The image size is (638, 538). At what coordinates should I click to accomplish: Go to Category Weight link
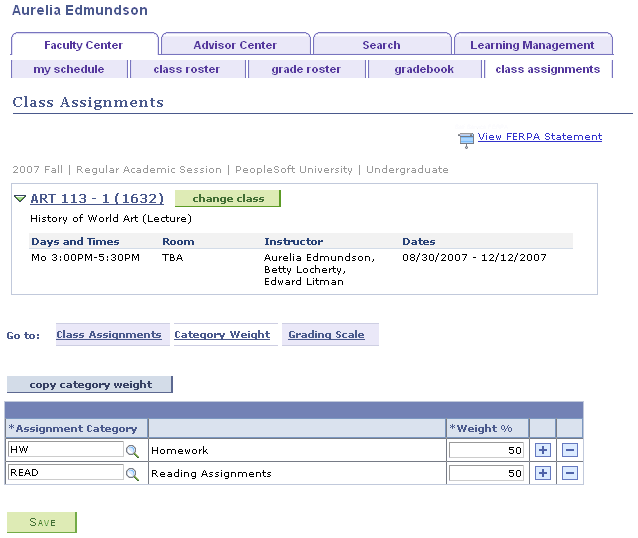tap(222, 335)
